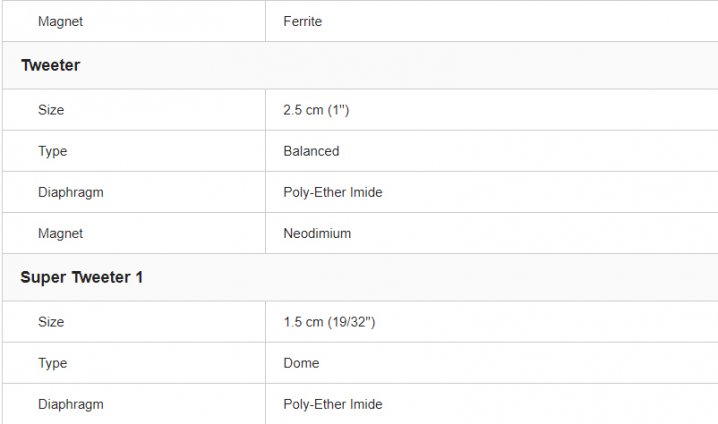The width and height of the screenshot is (718, 424).
Task: Click Poly-Ether Imide under Super Tweeter 1
Action: 332,404
